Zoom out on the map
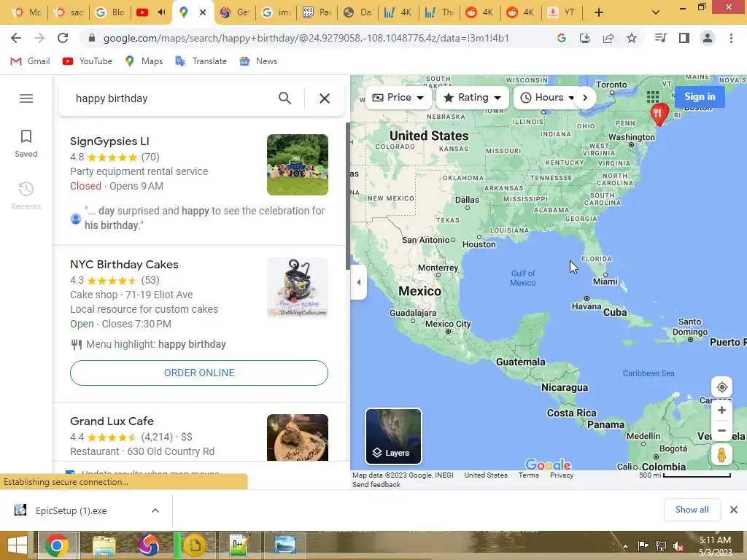 721,430
